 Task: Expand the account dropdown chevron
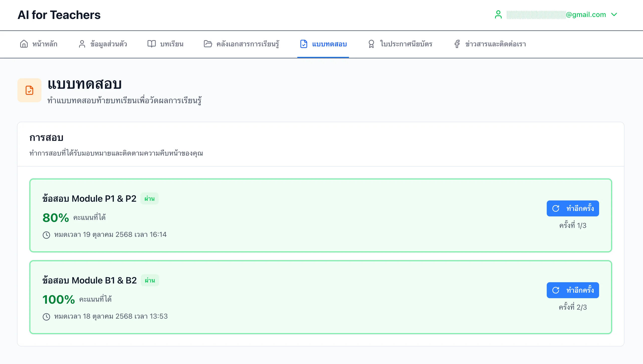[614, 14]
